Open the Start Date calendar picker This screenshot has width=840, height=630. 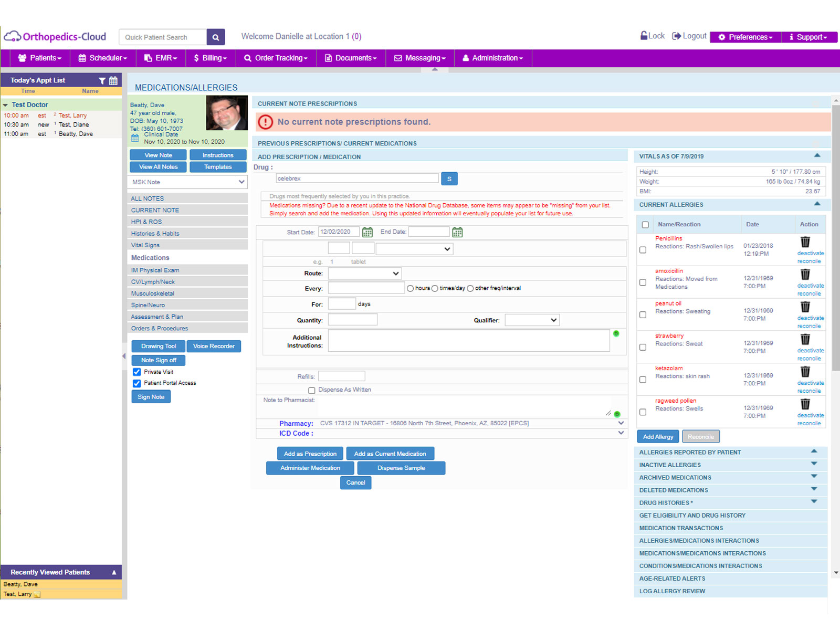[367, 232]
